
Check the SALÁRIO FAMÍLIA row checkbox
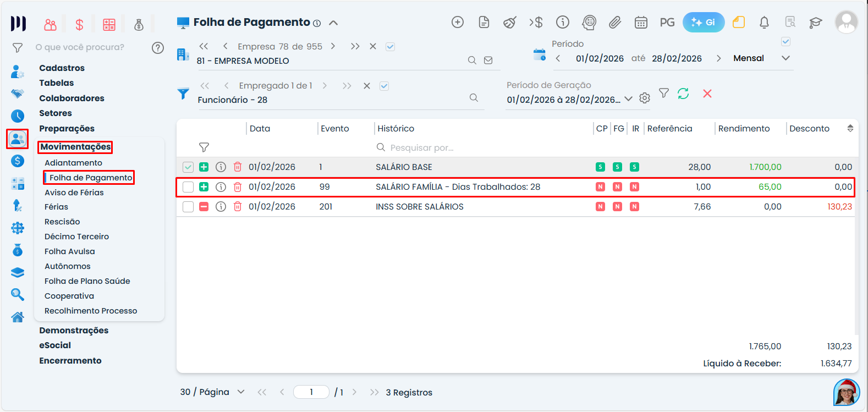[x=188, y=187]
